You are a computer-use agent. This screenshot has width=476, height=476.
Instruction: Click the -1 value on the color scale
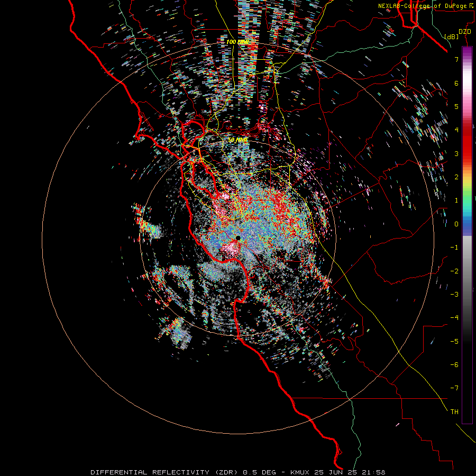(x=454, y=248)
